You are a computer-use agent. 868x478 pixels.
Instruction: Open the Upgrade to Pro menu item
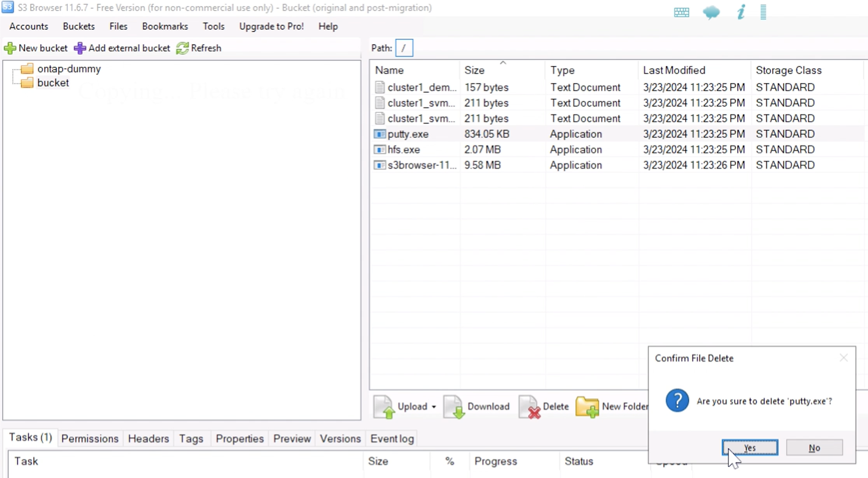[x=271, y=26]
